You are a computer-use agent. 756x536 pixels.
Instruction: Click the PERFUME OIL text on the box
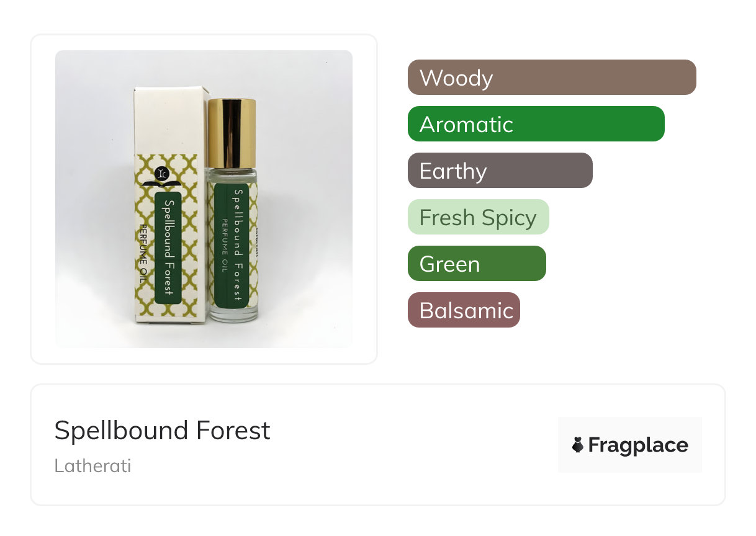pyautogui.click(x=144, y=254)
